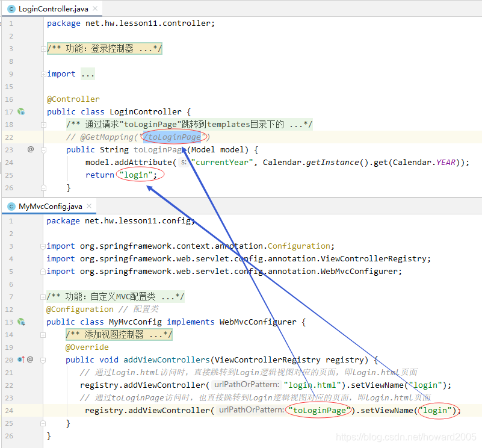Click the "toLoginPage" string in addViewController call
The width and height of the screenshot is (482, 448).
tap(320, 410)
